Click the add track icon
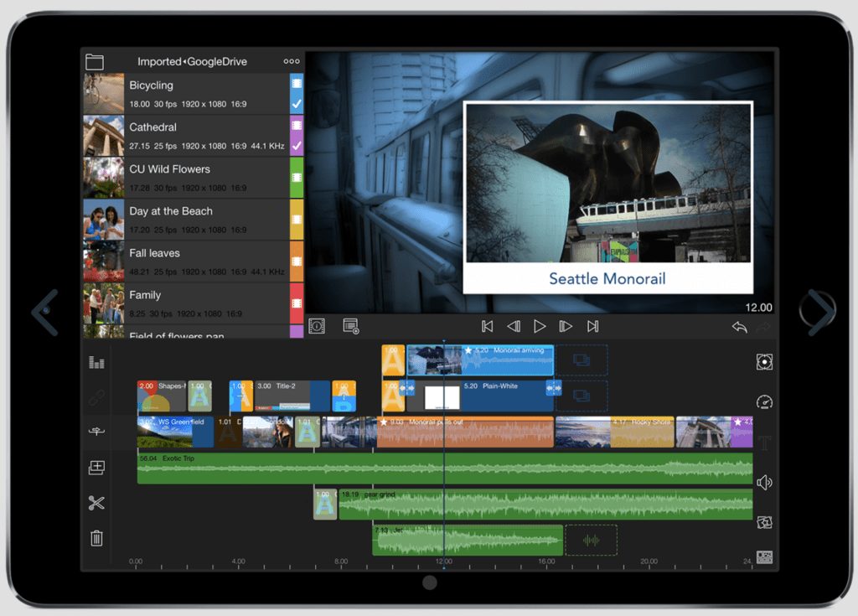Image resolution: width=858 pixels, height=616 pixels. click(96, 468)
